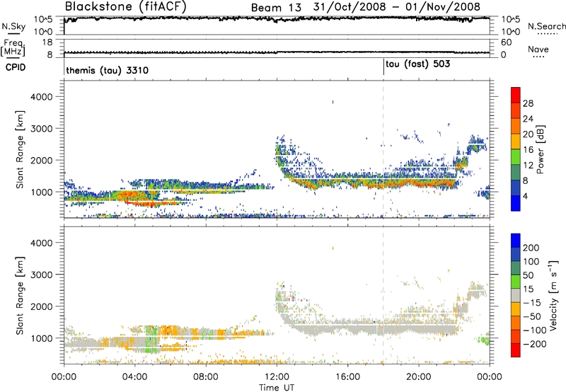The width and height of the screenshot is (566, 392).
Task: Click the dashed CPID change line in power panel
Action: click(x=383, y=149)
